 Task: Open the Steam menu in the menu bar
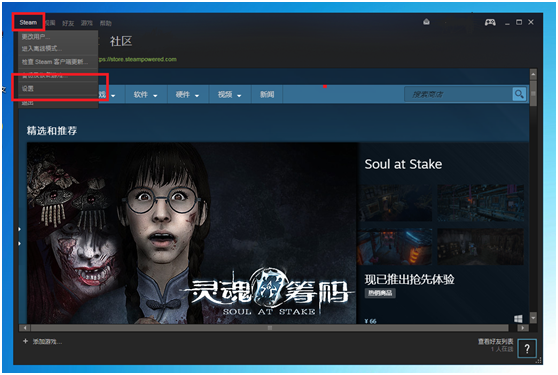[x=28, y=22]
